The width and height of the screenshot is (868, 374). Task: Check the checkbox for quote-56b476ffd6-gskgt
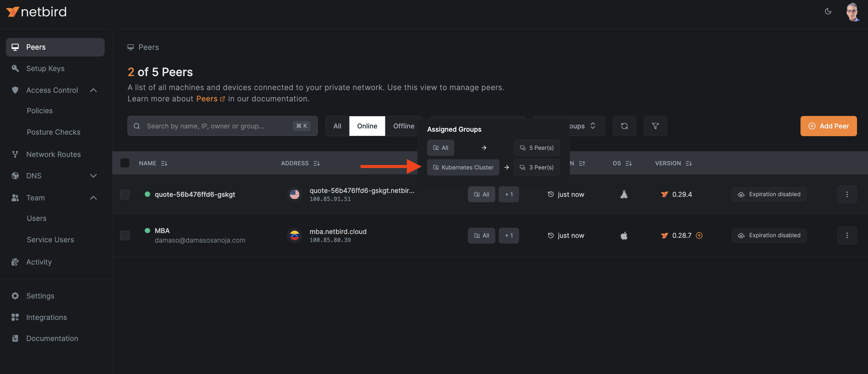coord(125,194)
